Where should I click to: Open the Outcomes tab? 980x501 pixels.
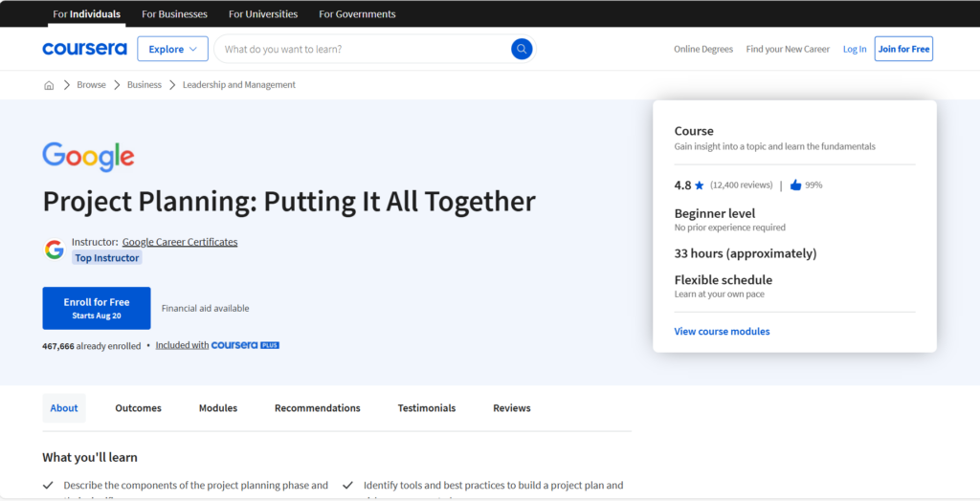138,408
